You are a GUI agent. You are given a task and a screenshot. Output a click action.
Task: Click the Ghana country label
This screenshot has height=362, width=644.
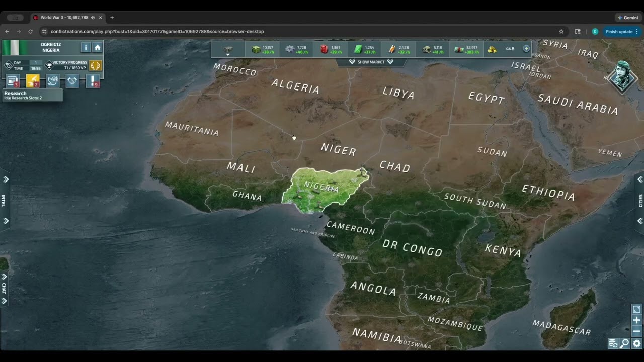click(x=247, y=196)
